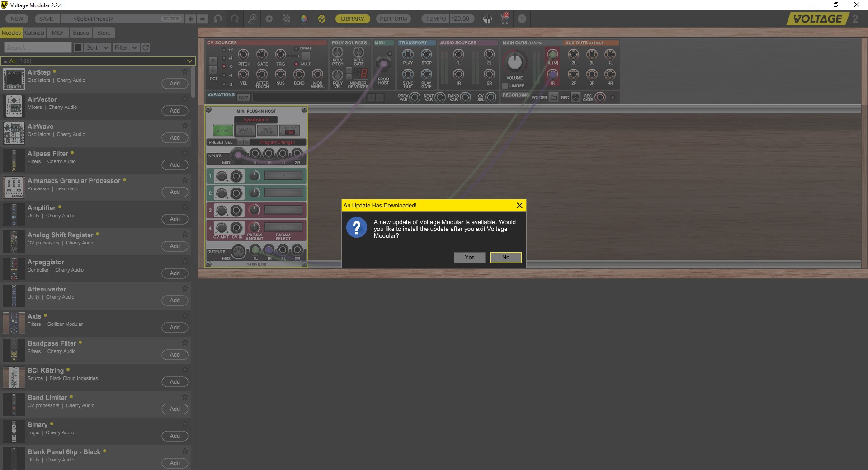Select the -1 octave radio button
Screen dimensions: 868x470
tap(224, 75)
